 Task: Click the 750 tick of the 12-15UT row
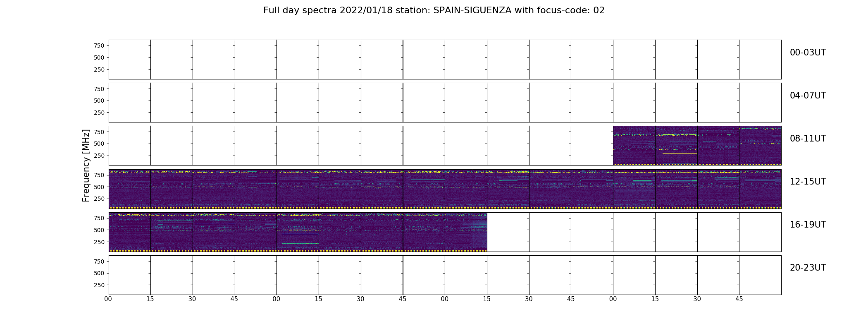pyautogui.click(x=99, y=175)
